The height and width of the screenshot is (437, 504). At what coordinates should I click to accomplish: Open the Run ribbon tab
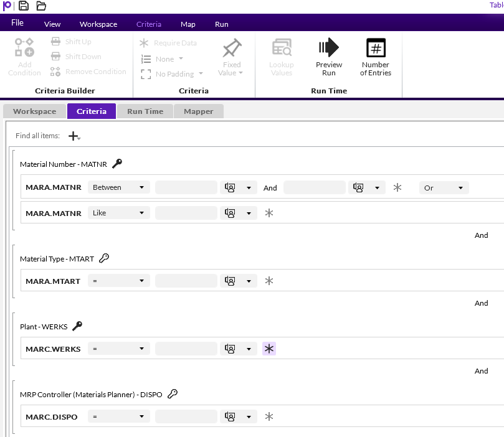pyautogui.click(x=222, y=24)
